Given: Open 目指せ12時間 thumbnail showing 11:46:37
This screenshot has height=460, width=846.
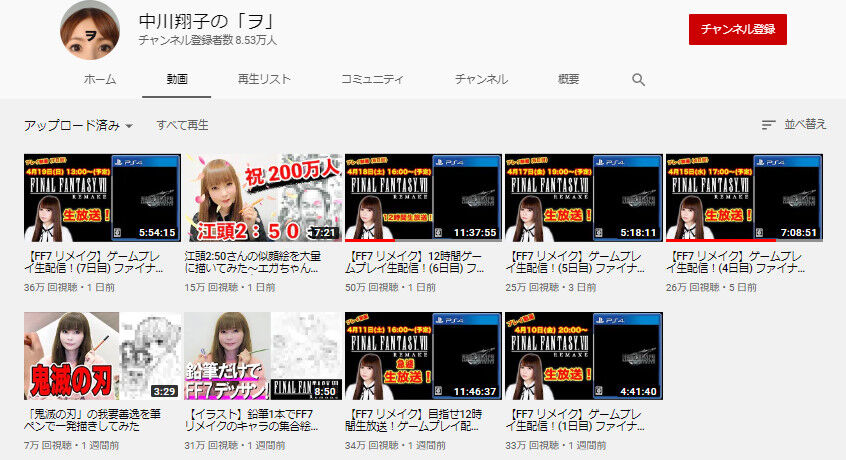Looking at the screenshot, I should click(423, 356).
